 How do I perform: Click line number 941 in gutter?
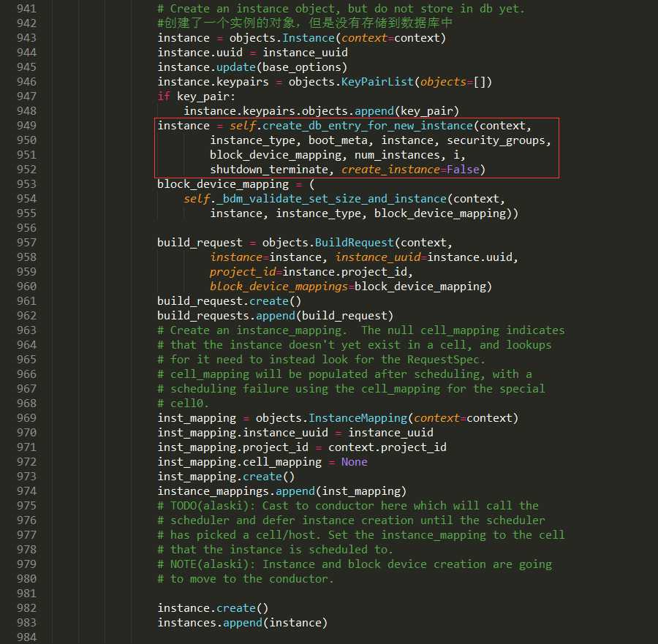26,9
